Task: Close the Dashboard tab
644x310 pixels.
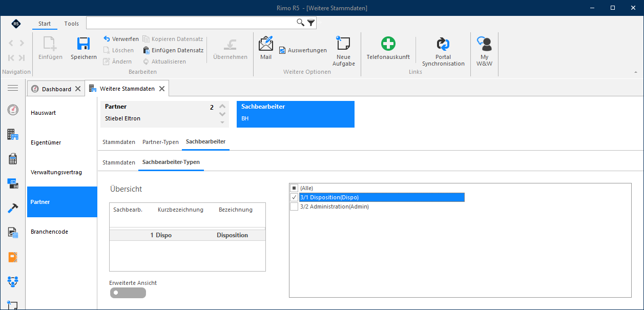Action: [78, 89]
